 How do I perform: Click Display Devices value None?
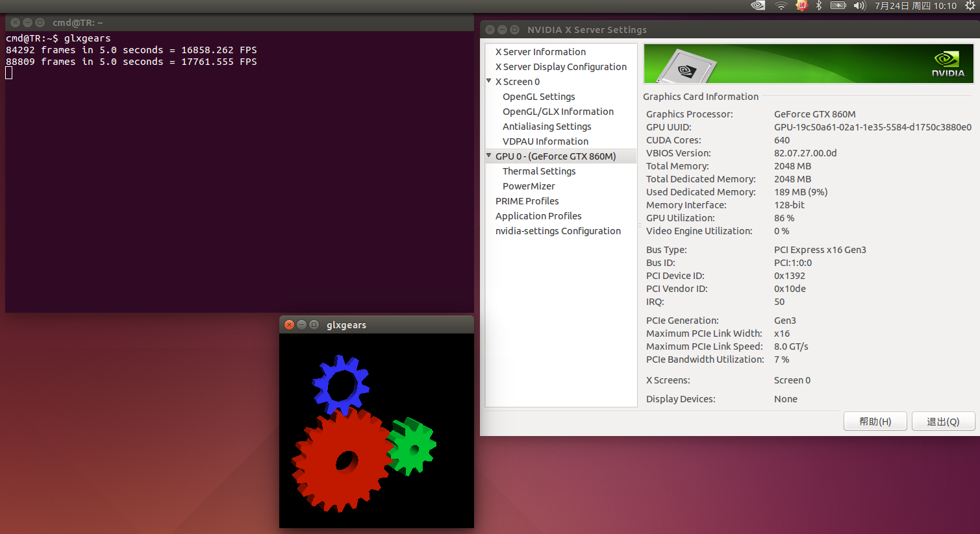pos(785,399)
